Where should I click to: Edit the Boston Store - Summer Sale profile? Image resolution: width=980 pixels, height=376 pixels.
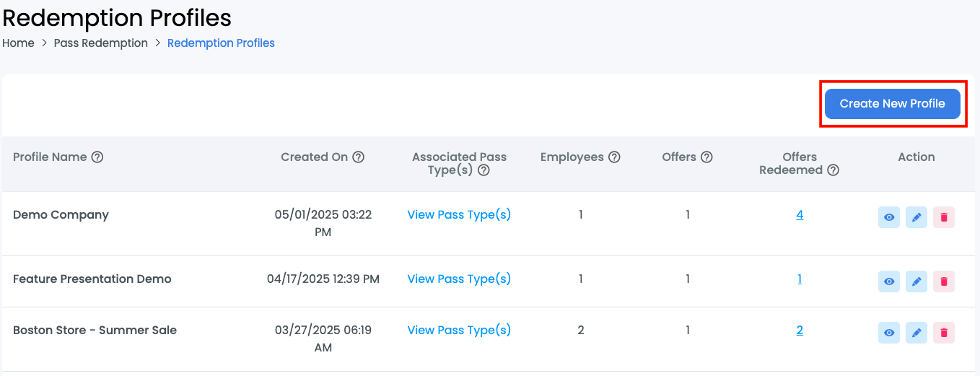[916, 333]
